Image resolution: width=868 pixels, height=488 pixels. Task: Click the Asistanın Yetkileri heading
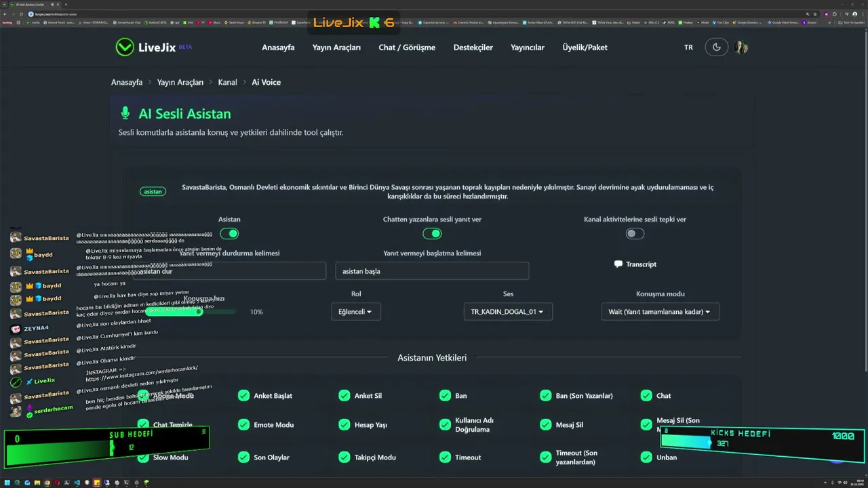[432, 357]
